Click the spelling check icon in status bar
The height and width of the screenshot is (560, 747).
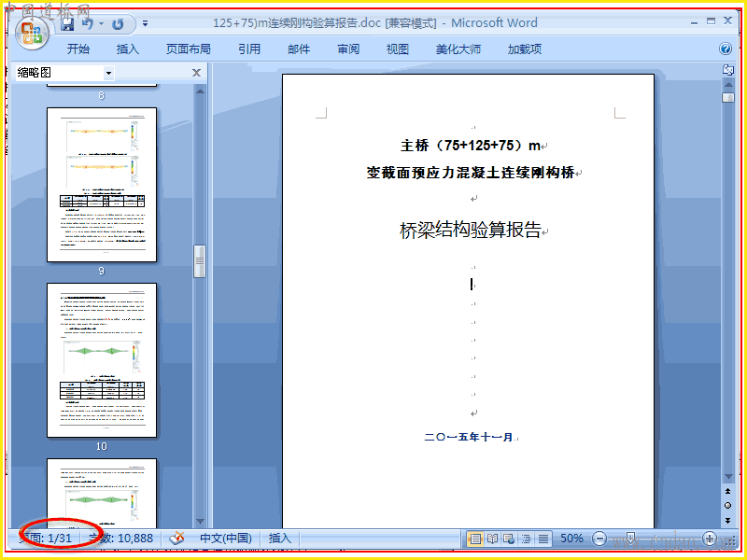click(x=176, y=539)
